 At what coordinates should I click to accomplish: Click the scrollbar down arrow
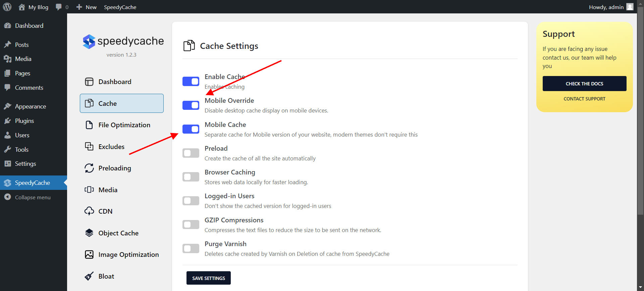coord(640,287)
